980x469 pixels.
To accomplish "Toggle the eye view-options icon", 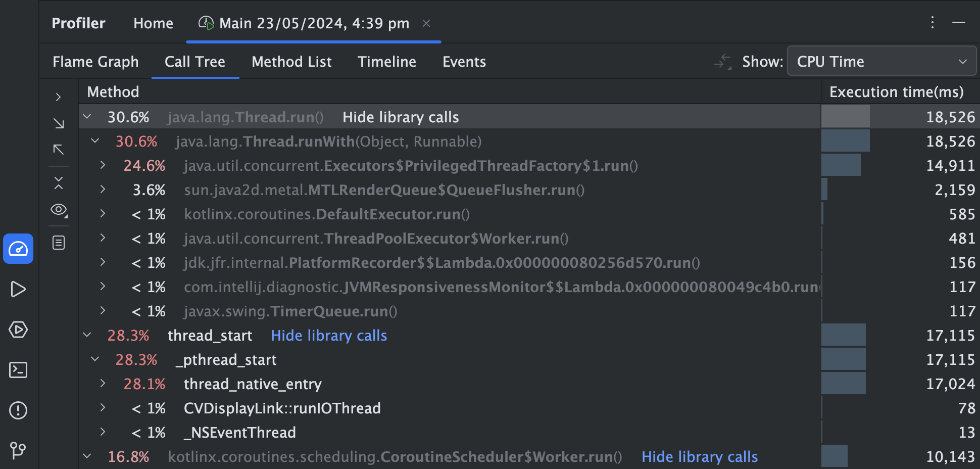I will click(x=59, y=211).
